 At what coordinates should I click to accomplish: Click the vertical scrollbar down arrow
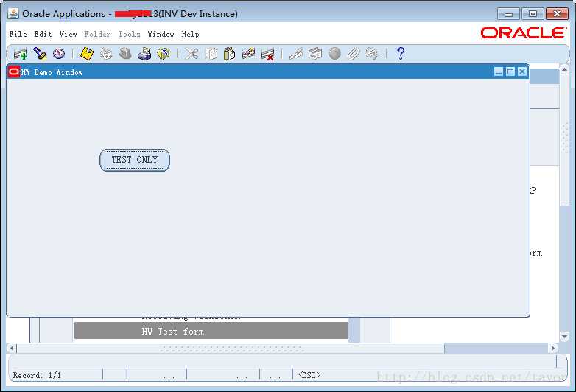tap(565, 336)
